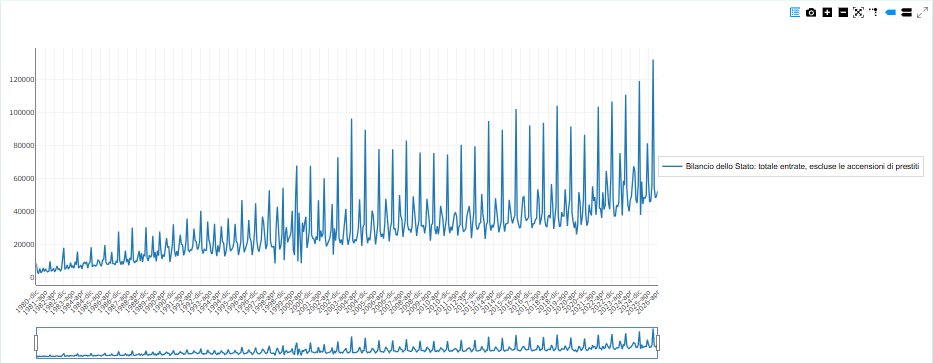Click the 100000 y-axis label

tap(22, 112)
